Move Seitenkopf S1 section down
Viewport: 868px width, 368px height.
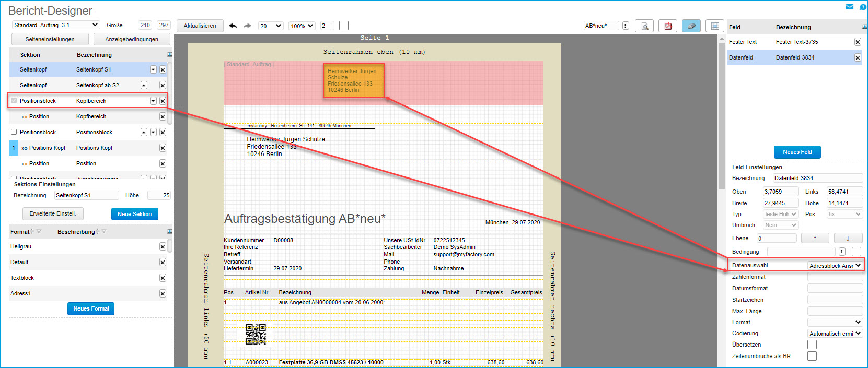153,69
